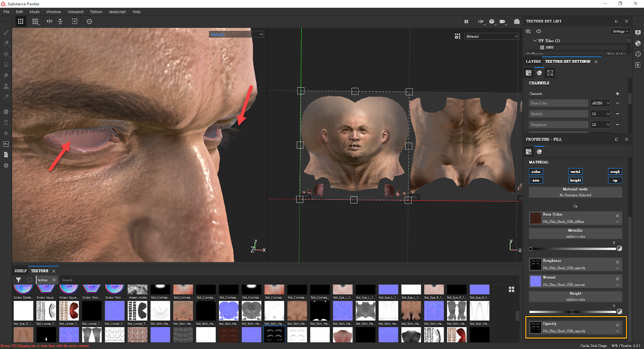Viewport: 644px width, 349px height.
Task: Adjust the Metallic value slider
Action: [573, 249]
